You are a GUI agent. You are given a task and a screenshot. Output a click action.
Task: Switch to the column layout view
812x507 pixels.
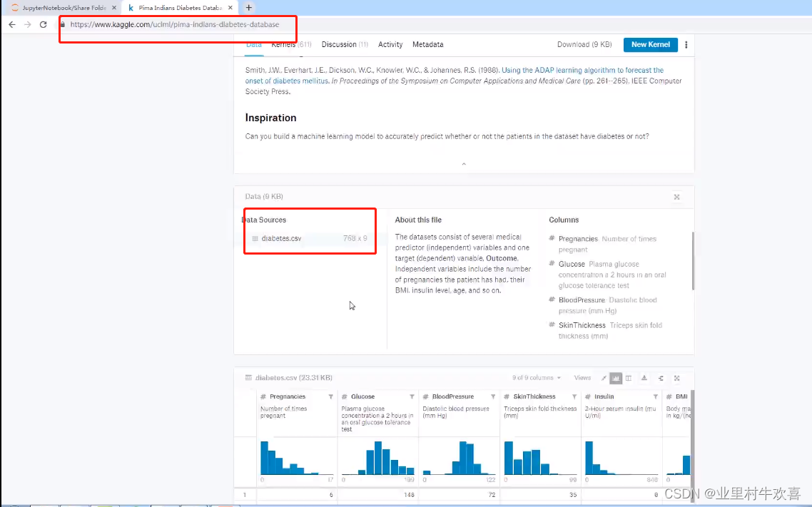(x=629, y=378)
